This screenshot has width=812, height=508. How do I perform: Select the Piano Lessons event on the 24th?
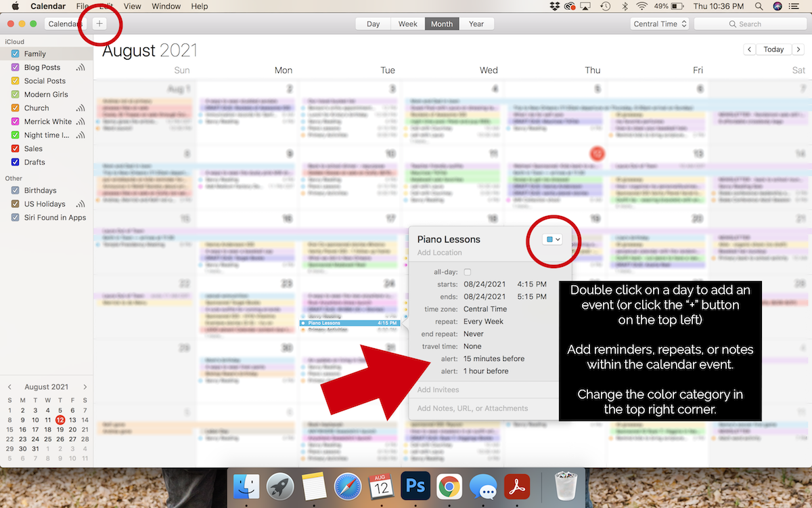pos(350,323)
